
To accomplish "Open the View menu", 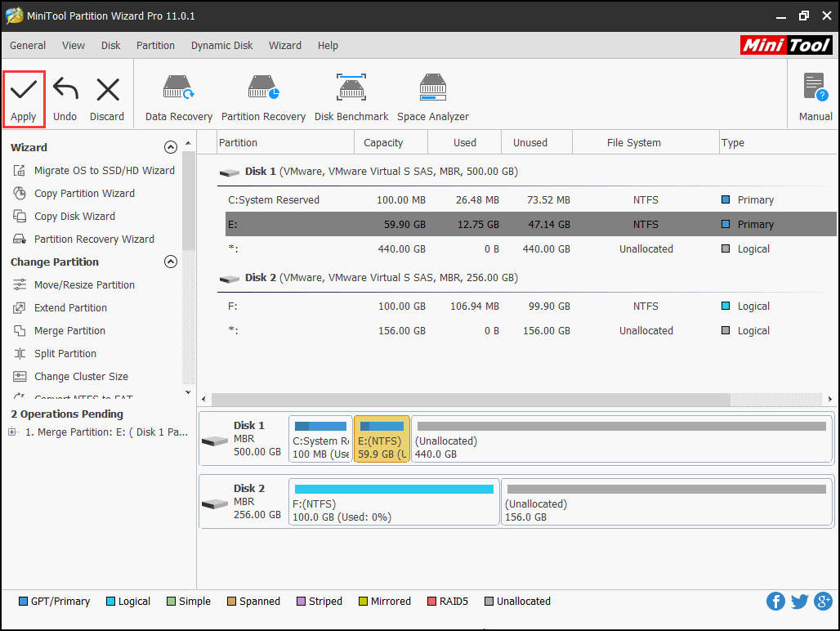I will [x=74, y=46].
